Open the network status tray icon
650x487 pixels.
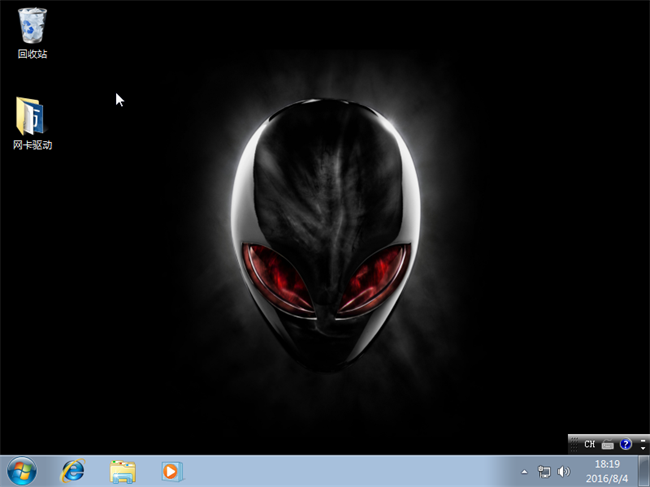(544, 472)
